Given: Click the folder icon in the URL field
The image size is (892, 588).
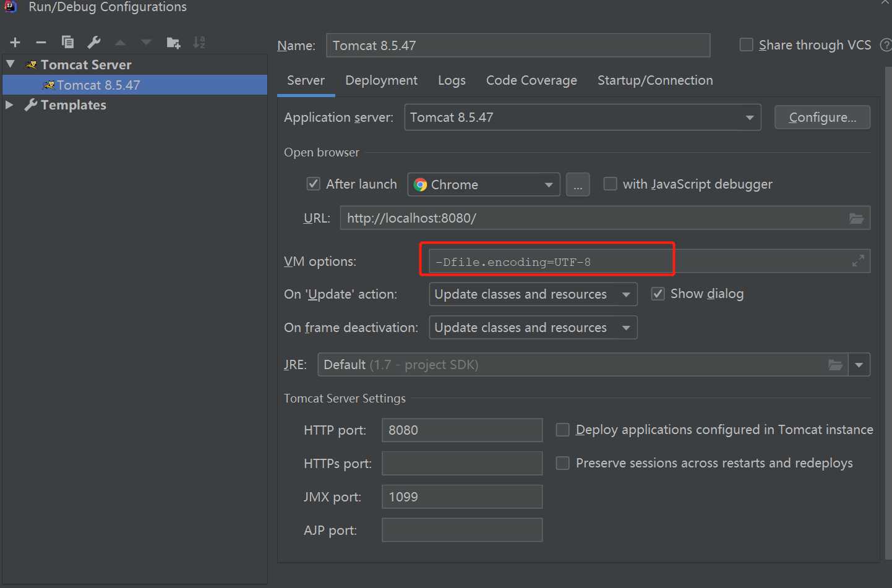Looking at the screenshot, I should [x=856, y=218].
